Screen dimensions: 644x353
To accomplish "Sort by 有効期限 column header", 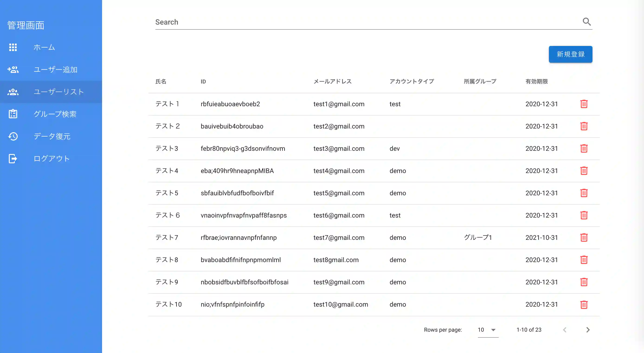I will click(537, 81).
